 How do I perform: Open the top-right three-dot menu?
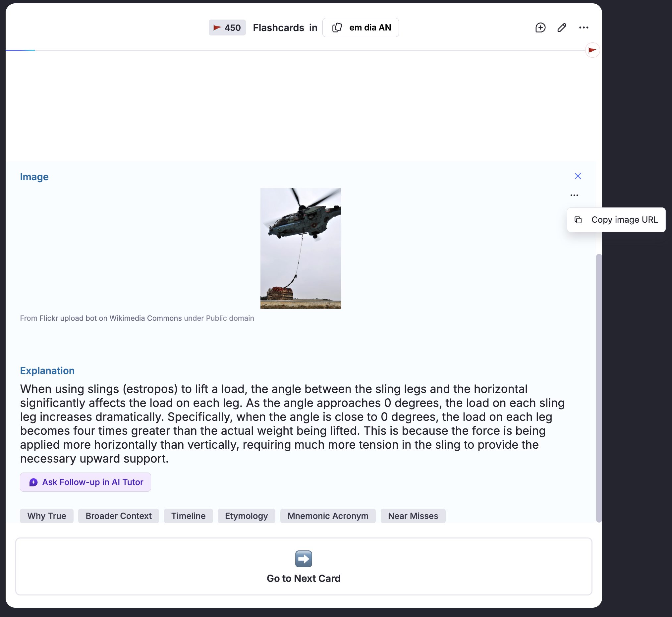tap(584, 28)
